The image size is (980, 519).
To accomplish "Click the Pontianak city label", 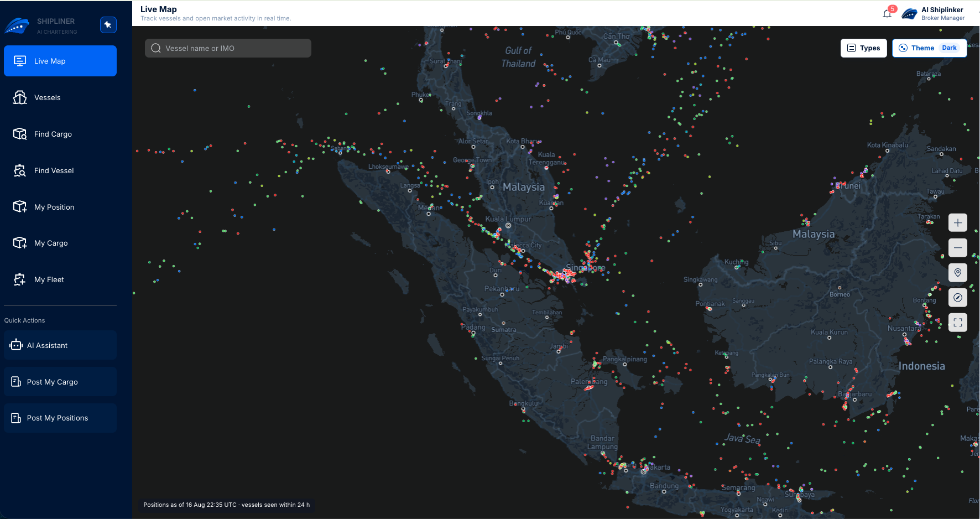I will pos(710,304).
